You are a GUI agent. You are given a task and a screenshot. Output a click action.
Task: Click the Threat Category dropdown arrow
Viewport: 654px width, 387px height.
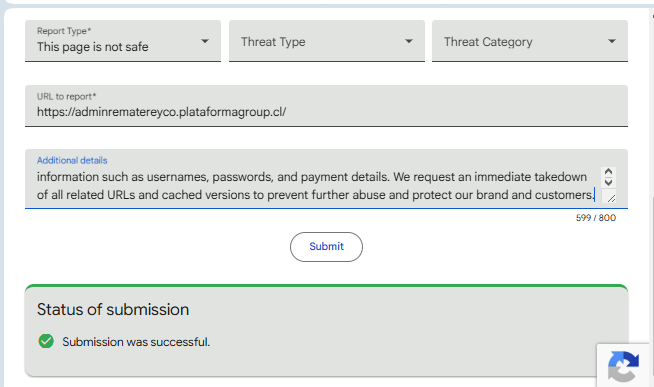point(611,41)
